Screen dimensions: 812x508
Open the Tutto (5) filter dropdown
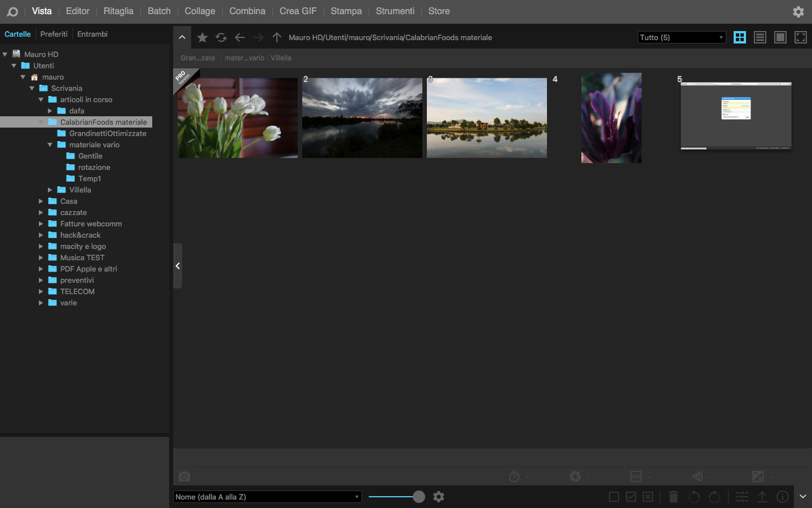pyautogui.click(x=681, y=38)
